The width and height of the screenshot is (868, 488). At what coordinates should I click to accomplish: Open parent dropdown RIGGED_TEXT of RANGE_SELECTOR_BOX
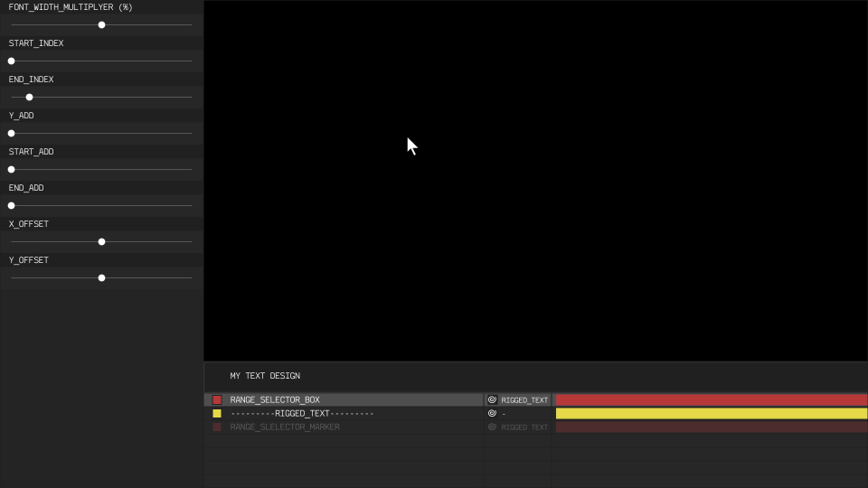click(x=524, y=400)
